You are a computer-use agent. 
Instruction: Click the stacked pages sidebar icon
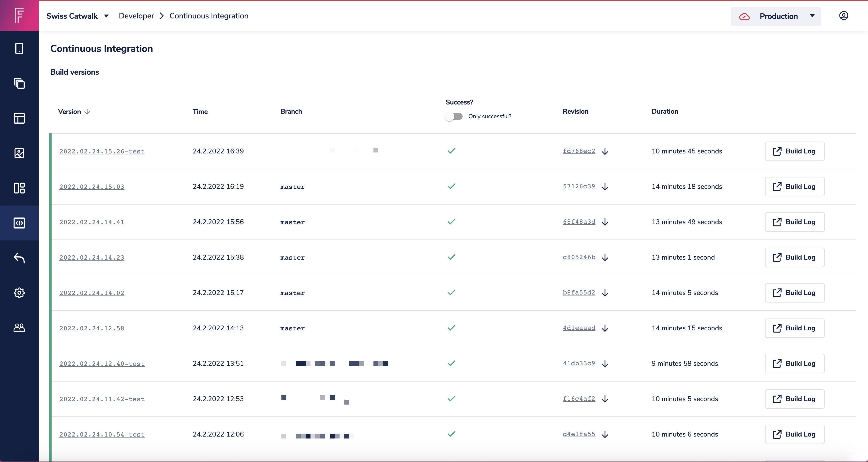click(19, 83)
